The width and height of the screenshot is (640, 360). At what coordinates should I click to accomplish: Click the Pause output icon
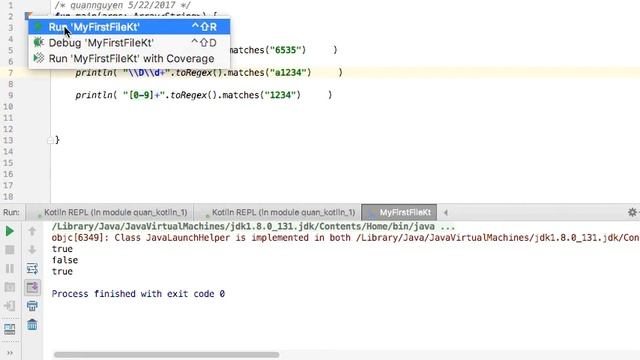pyautogui.click(x=10, y=269)
